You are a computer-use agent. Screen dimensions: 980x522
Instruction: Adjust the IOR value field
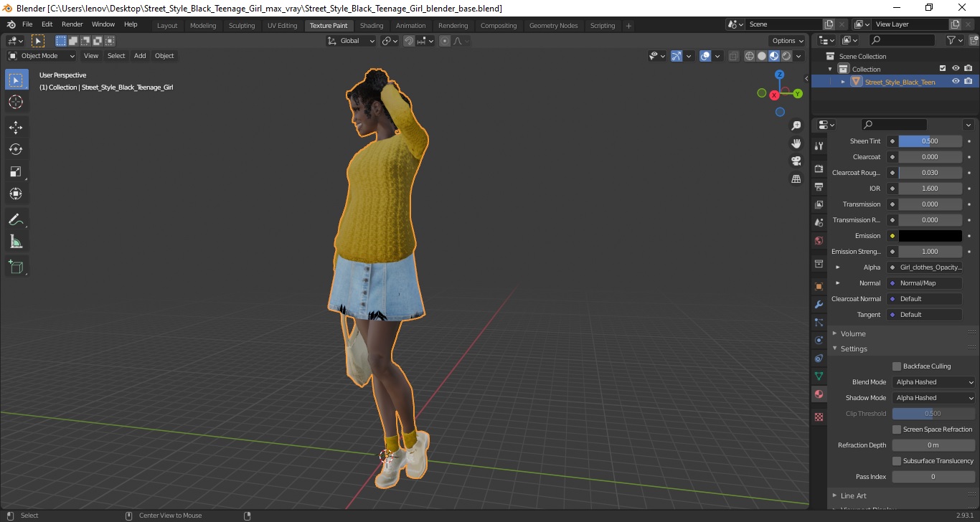[x=930, y=189]
